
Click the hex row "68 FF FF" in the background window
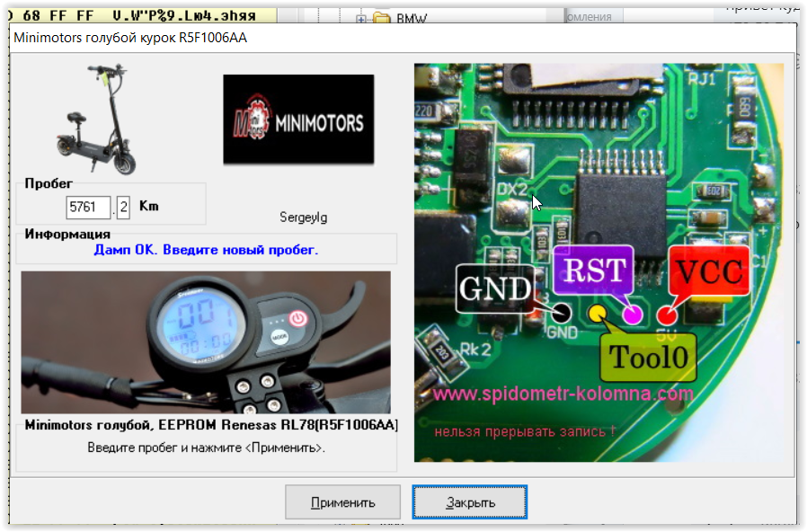click(x=59, y=15)
